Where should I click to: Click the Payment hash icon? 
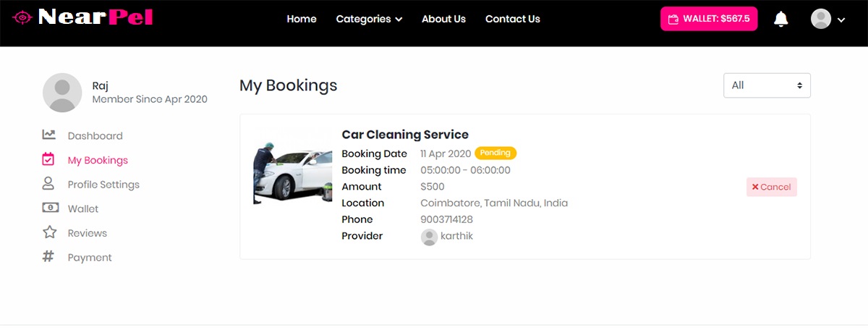tap(49, 257)
